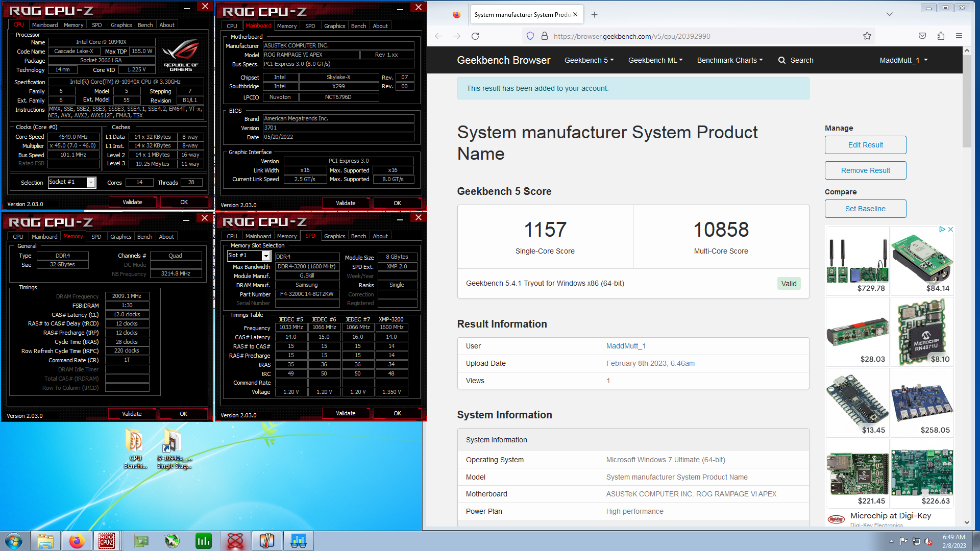Image resolution: width=980 pixels, height=551 pixels.
Task: Open the red atom taskbar icon
Action: click(x=235, y=541)
